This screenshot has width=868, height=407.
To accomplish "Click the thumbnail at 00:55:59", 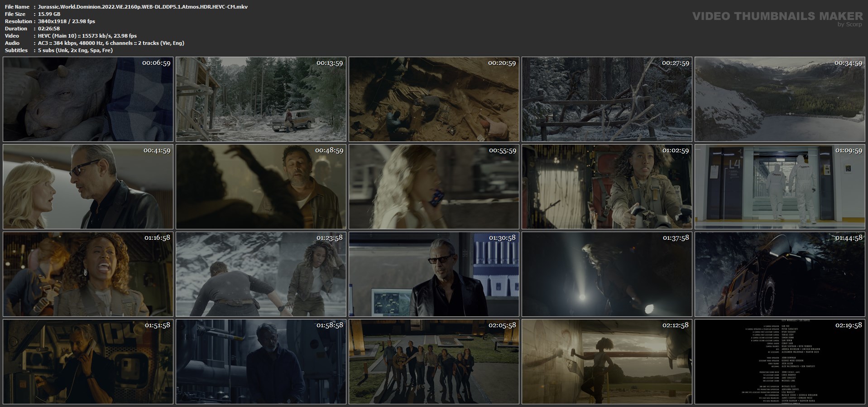I will 434,187.
